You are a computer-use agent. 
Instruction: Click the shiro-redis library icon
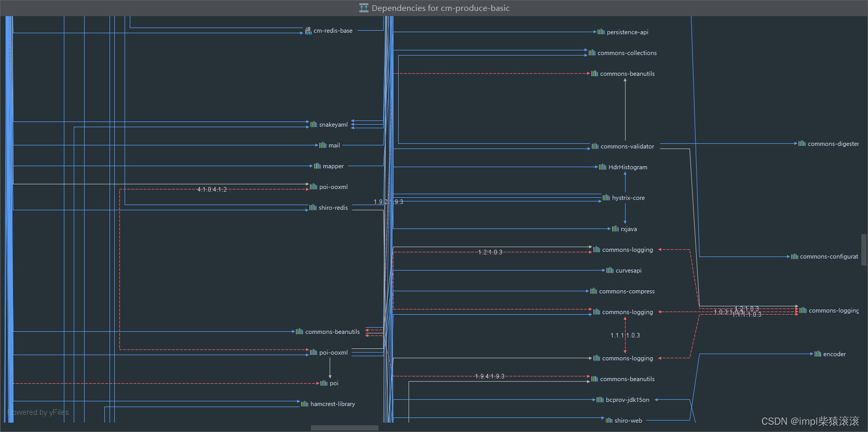pyautogui.click(x=313, y=208)
